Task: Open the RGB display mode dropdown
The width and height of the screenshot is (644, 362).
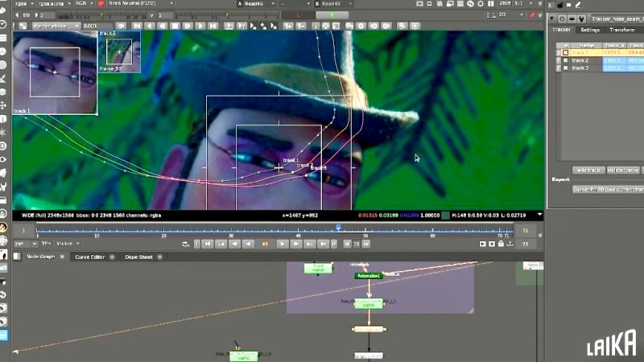Action: coord(85,4)
